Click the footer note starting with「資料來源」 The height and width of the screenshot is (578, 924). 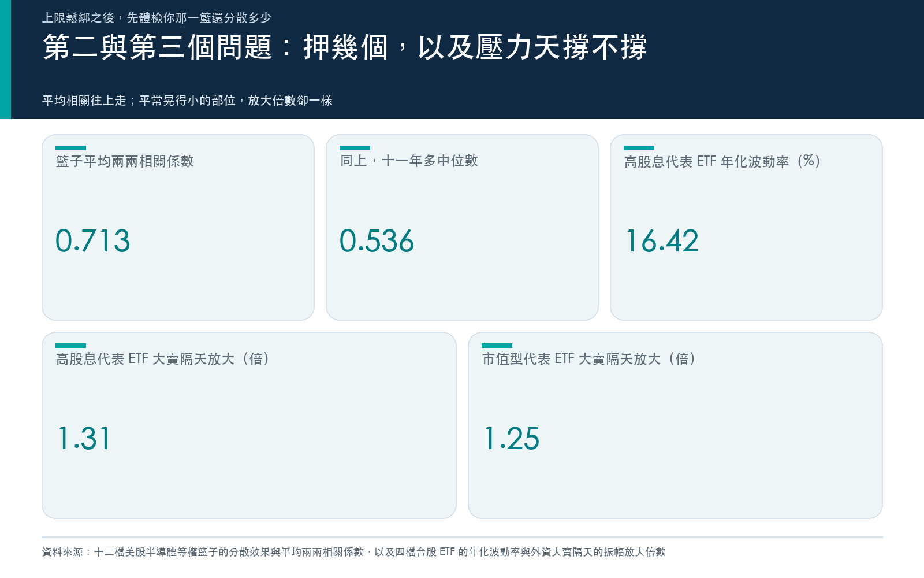click(x=354, y=552)
